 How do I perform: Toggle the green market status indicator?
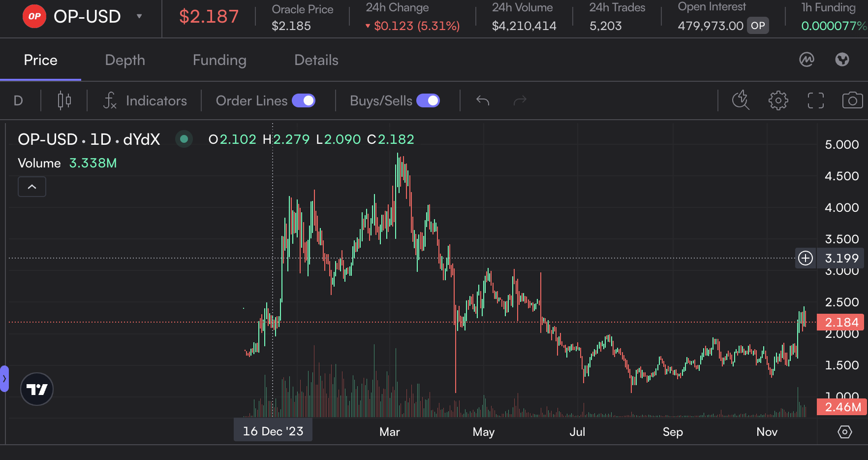(x=184, y=139)
